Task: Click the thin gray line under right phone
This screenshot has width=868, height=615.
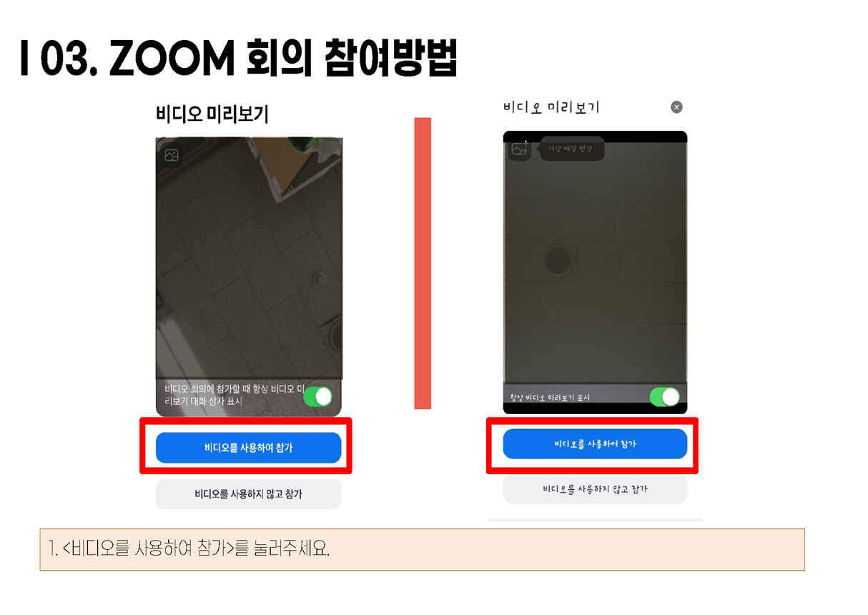Action: [595, 520]
